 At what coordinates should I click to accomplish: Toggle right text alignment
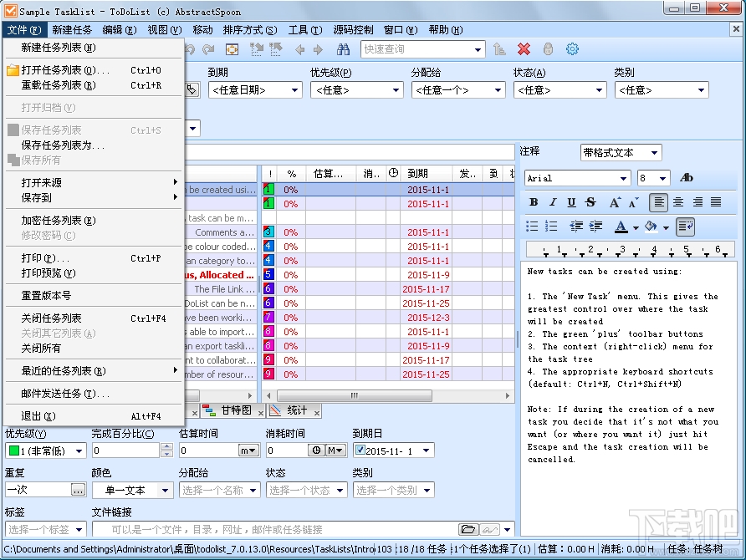(697, 202)
